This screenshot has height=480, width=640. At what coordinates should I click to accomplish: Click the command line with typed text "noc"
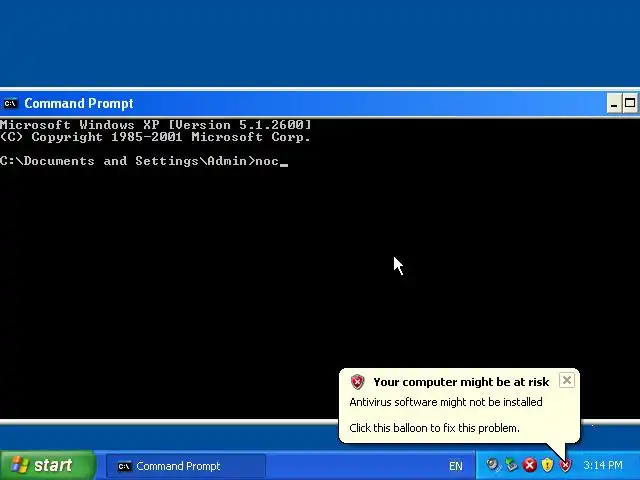coord(144,161)
